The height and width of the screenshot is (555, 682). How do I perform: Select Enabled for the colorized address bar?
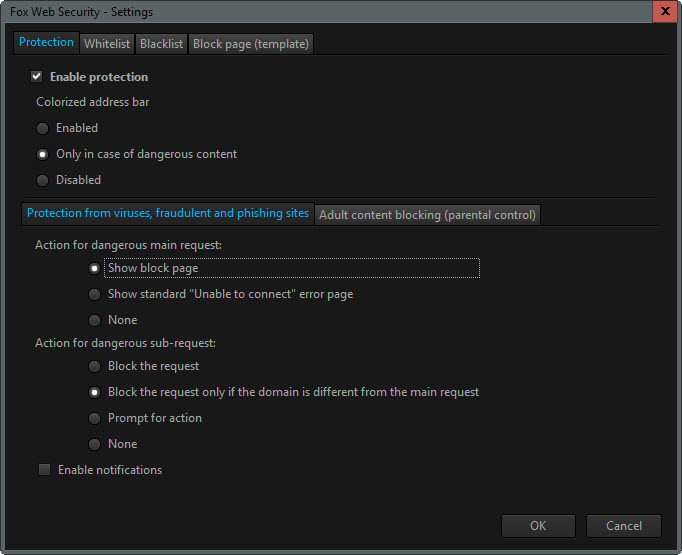42,128
